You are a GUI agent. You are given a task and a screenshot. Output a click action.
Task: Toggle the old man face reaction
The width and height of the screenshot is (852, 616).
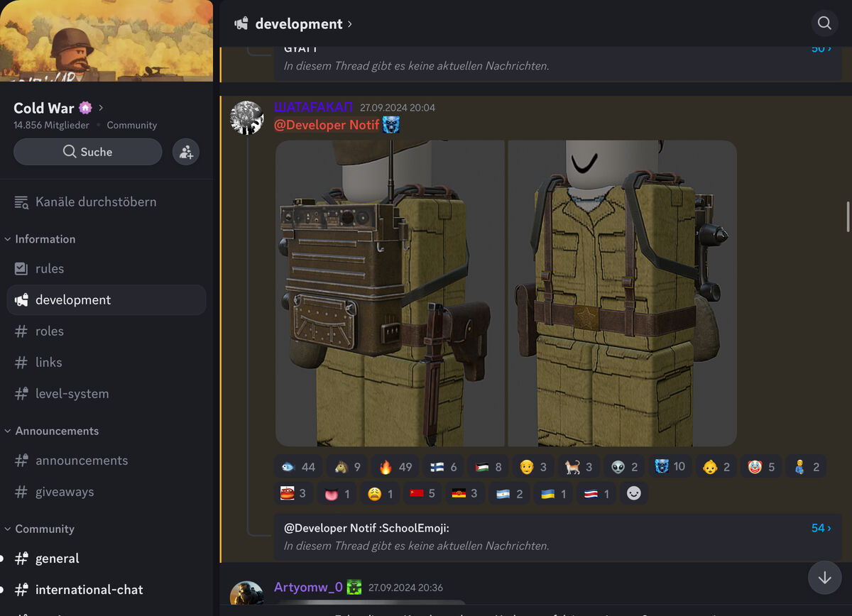click(533, 466)
